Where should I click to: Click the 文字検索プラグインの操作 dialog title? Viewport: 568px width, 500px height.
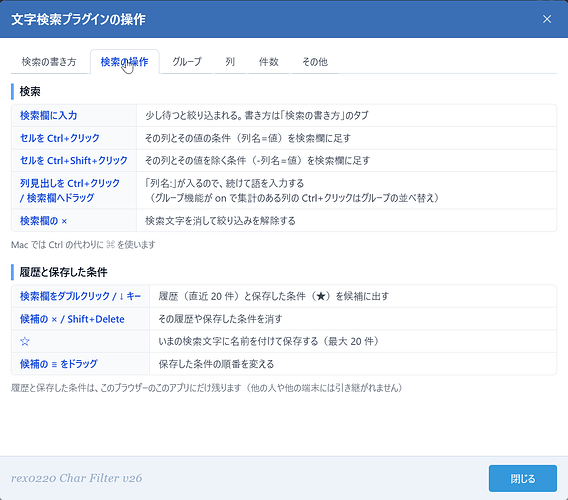pyautogui.click(x=79, y=19)
